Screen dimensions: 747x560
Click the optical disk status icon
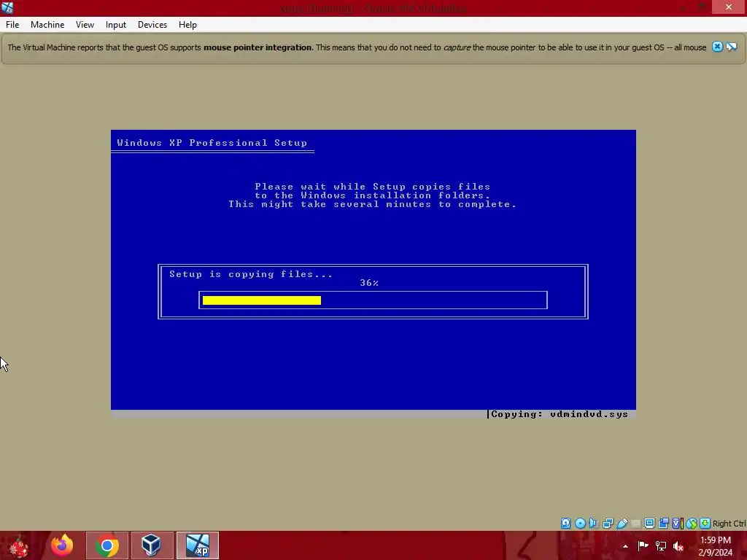coord(580,524)
